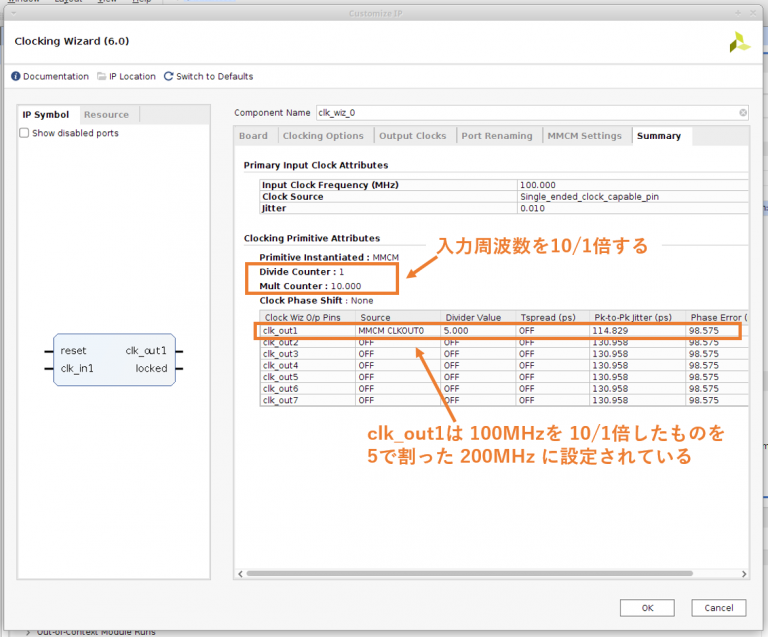Select the MMCM Settings tab
Viewport: 768px width, 637px height.
[584, 136]
